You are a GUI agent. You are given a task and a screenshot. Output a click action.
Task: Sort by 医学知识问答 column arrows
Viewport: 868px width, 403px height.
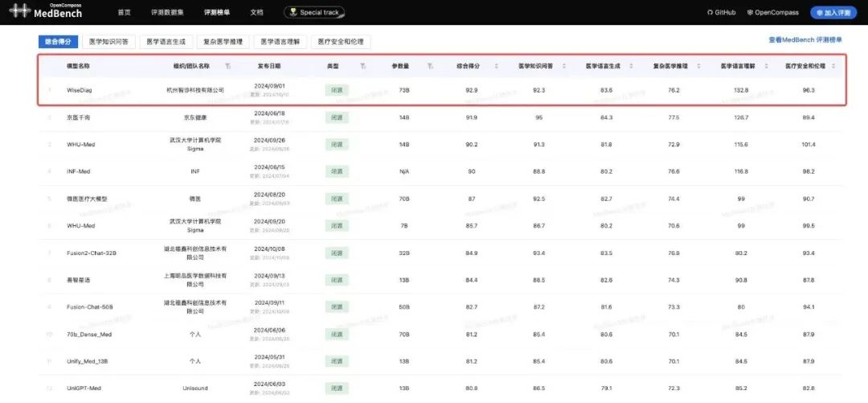(564, 66)
